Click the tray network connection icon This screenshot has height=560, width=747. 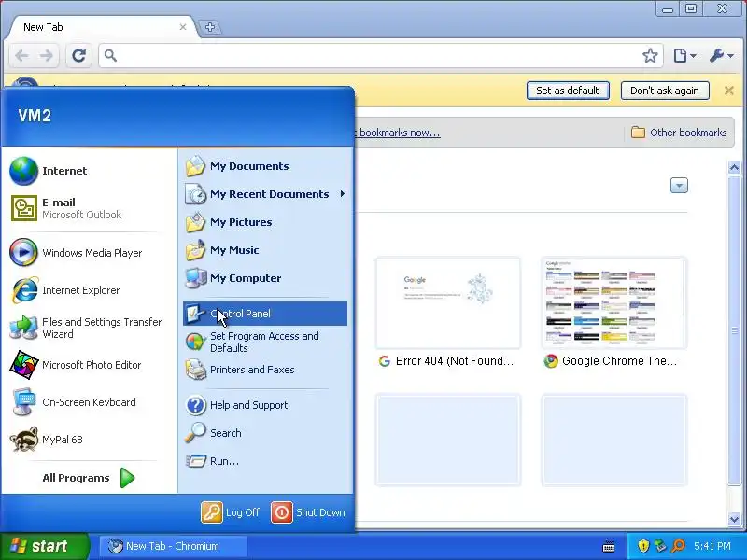click(660, 546)
